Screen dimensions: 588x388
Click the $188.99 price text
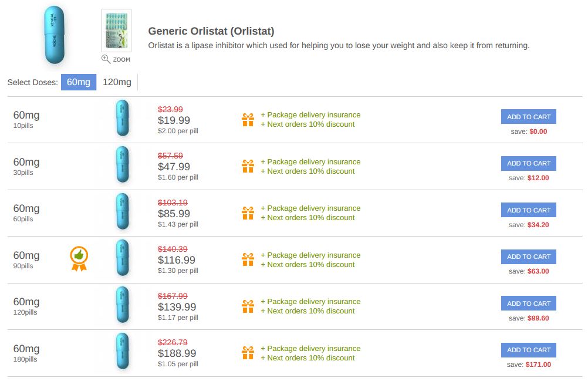(x=177, y=353)
